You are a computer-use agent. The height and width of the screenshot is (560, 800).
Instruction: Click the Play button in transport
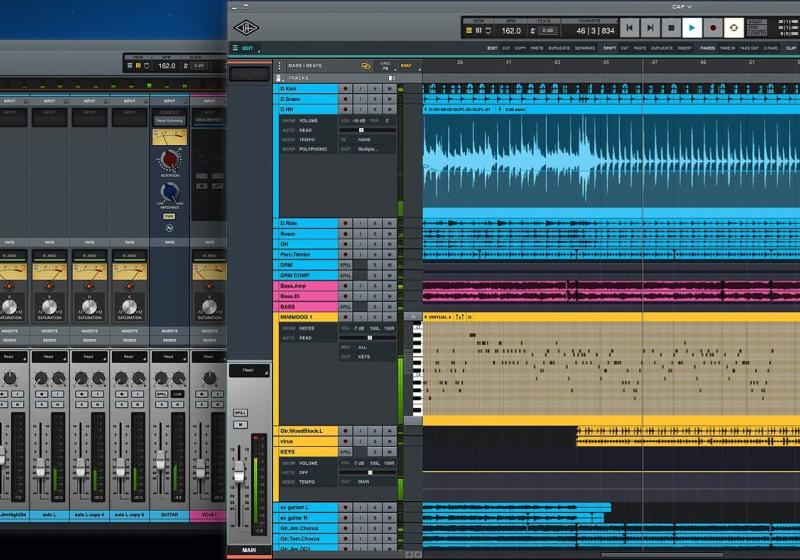[691, 29]
